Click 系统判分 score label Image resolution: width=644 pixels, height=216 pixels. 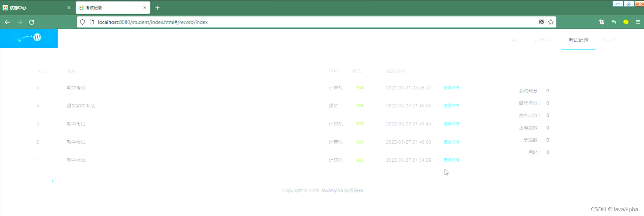tap(530, 91)
